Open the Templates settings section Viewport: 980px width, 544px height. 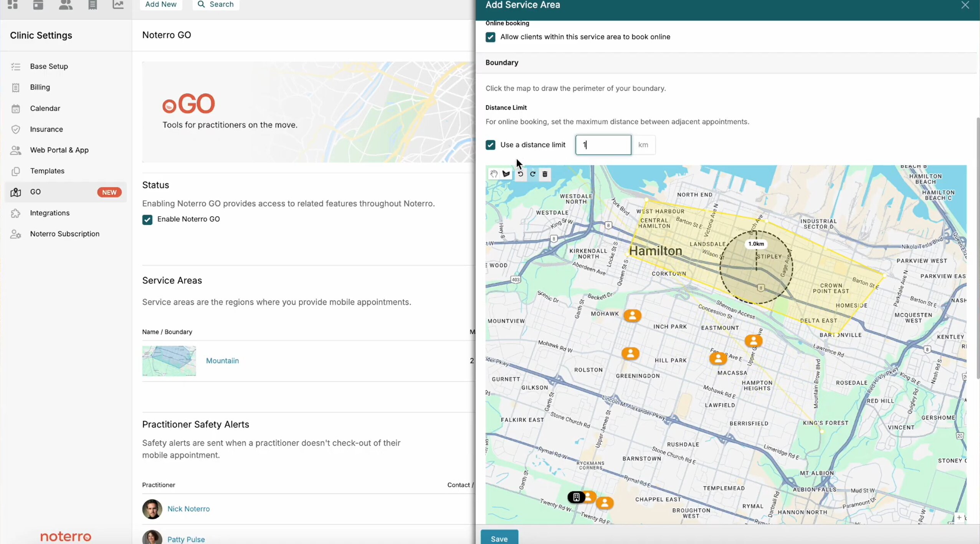(47, 171)
